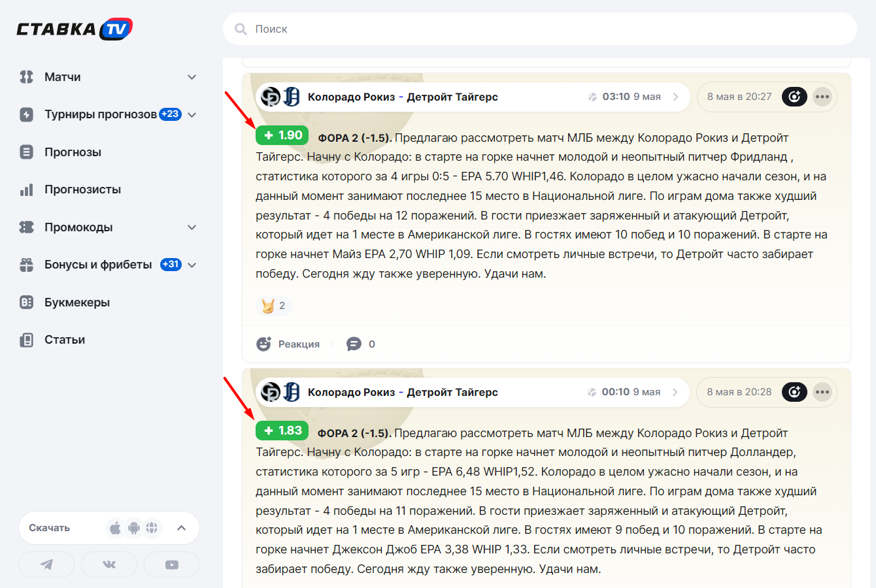This screenshot has height=588, width=876.
Task: Click the Apple download icon
Action: coord(115,528)
